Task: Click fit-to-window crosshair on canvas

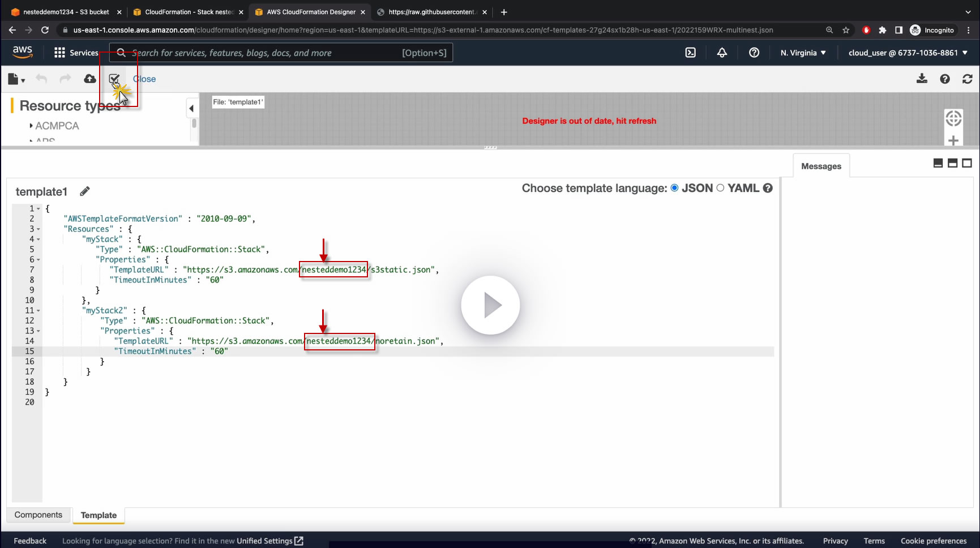Action: (953, 118)
